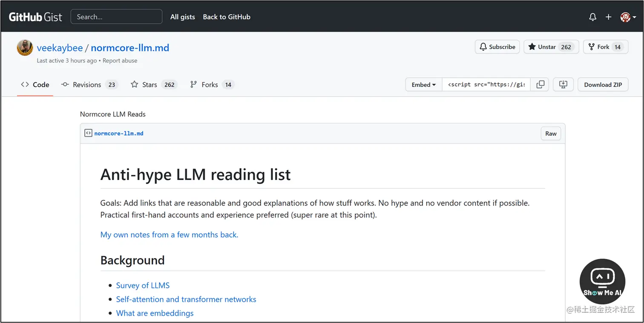
Task: Click the 'Normcore LLM Reads' description text
Action: 113,114
